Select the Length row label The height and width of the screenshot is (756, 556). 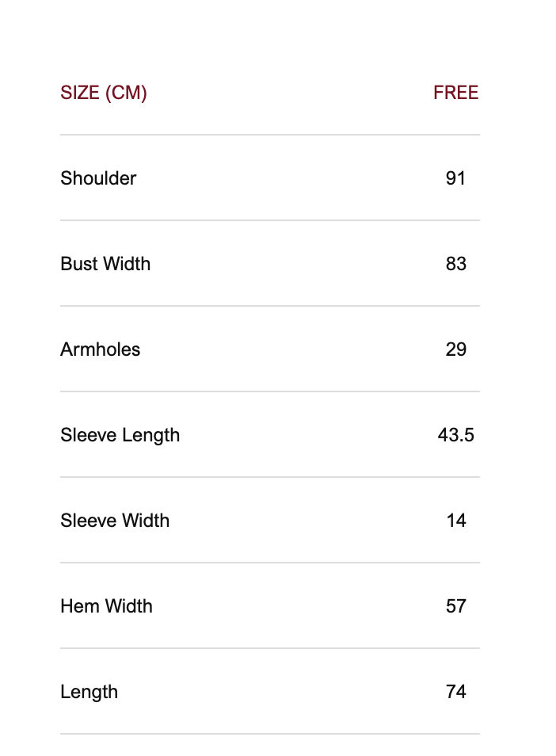tap(89, 692)
